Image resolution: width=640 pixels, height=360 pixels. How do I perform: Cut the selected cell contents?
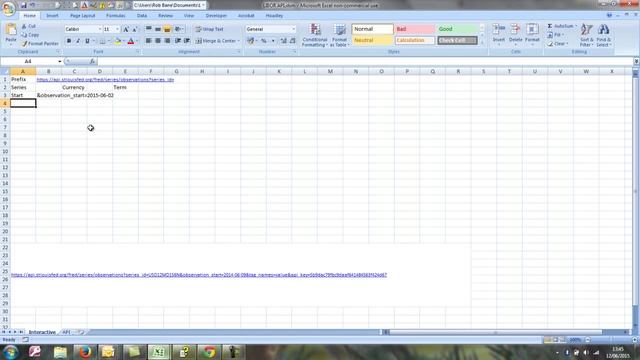[x=29, y=26]
